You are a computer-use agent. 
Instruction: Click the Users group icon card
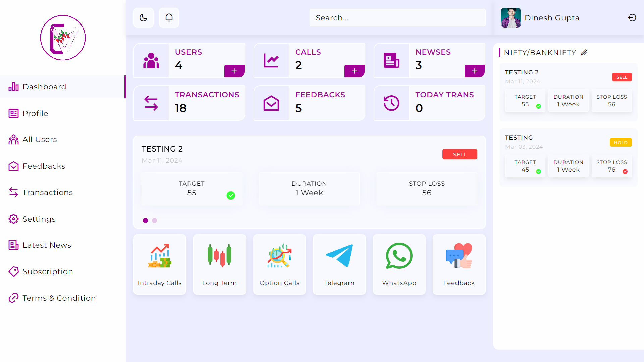tap(151, 61)
